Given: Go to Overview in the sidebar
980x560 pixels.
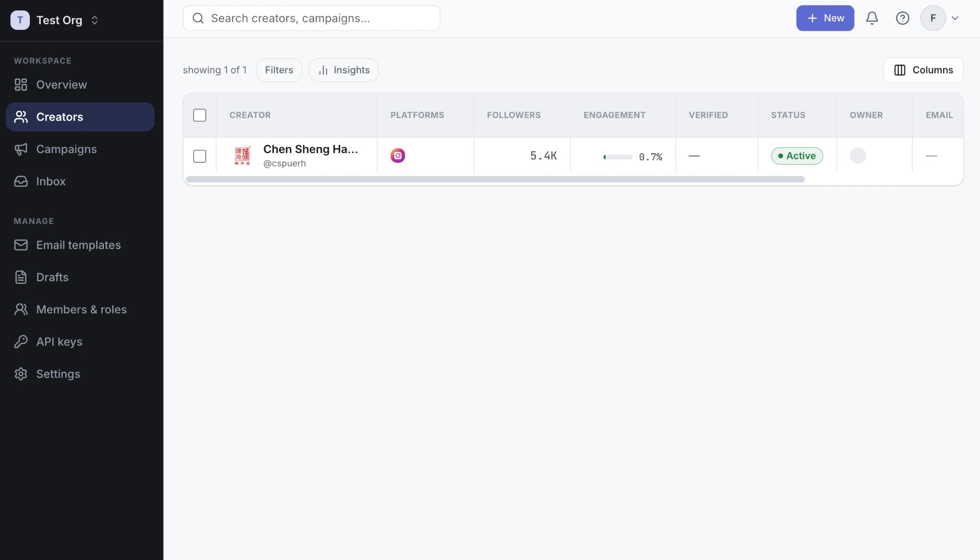Looking at the screenshot, I should (x=80, y=85).
